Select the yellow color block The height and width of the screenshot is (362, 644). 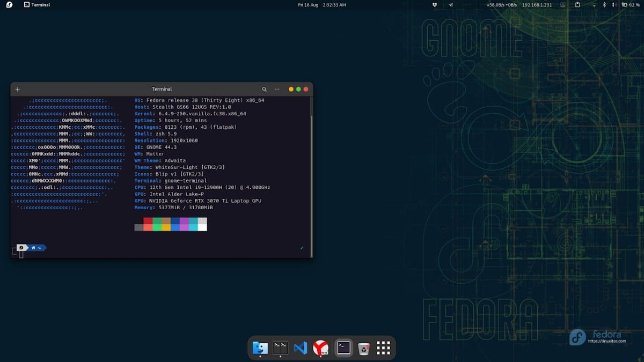[166, 227]
